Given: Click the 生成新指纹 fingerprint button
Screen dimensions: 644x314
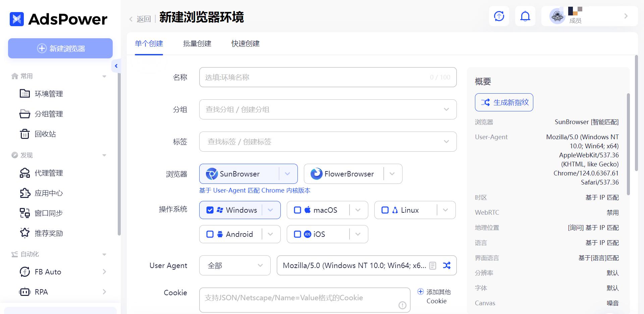Looking at the screenshot, I should pos(504,102).
